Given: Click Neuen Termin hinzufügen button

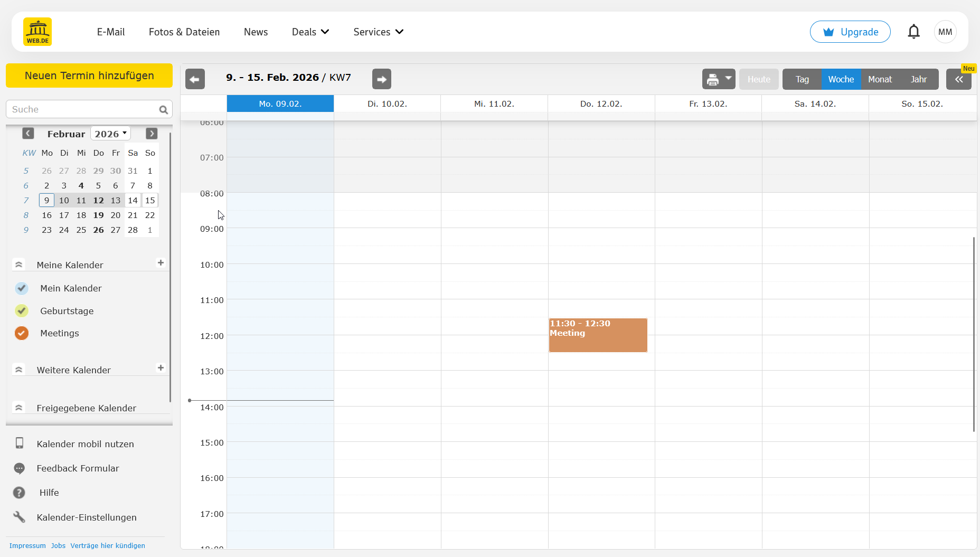Looking at the screenshot, I should point(89,75).
